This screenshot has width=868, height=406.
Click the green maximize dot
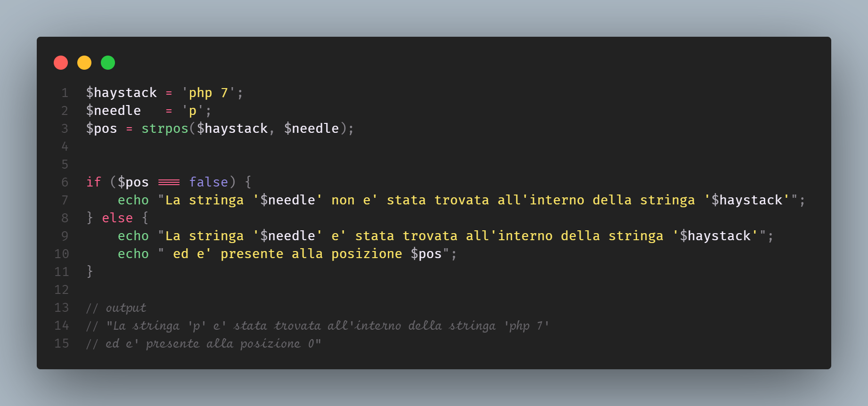[x=108, y=63]
